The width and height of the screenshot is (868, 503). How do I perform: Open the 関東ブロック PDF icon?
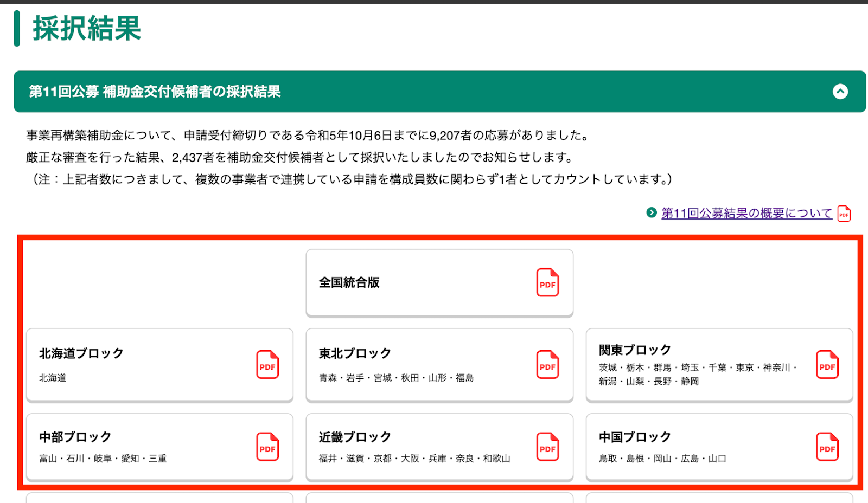pyautogui.click(x=827, y=364)
